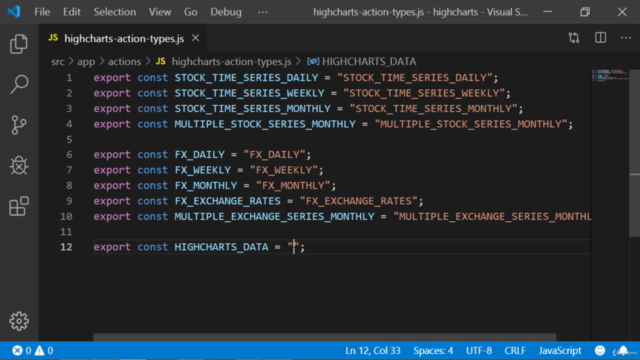This screenshot has height=360, width=640.
Task: Close the highcharts-action-types.js tab
Action: coord(196,38)
